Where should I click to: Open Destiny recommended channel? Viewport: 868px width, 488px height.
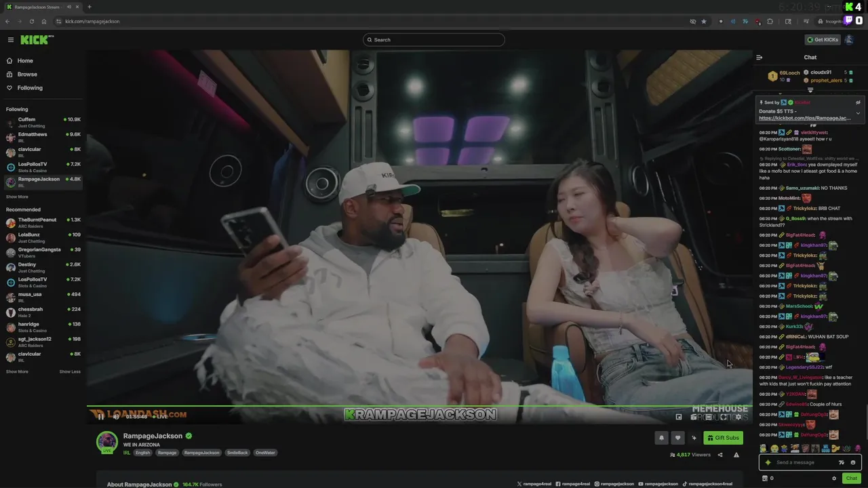pyautogui.click(x=43, y=267)
